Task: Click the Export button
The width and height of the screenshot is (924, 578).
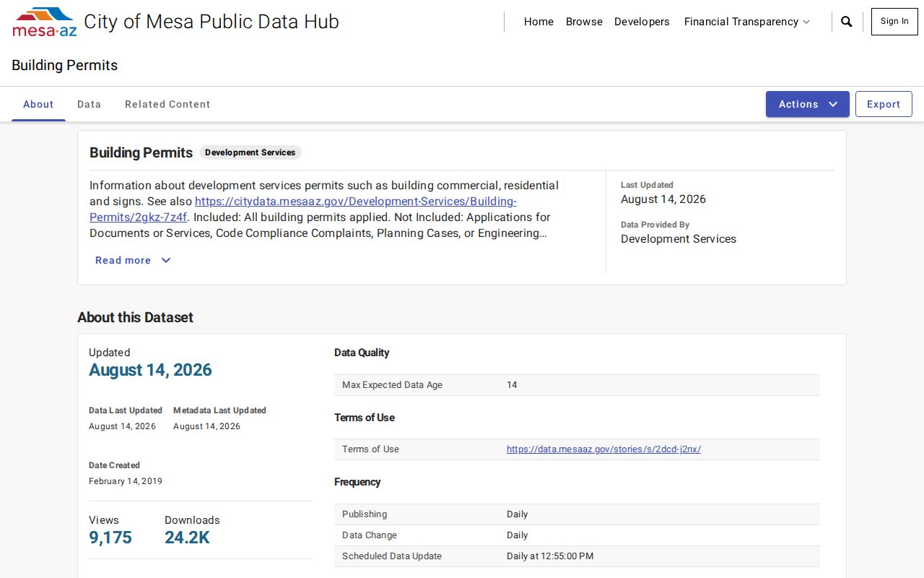Action: pos(884,104)
